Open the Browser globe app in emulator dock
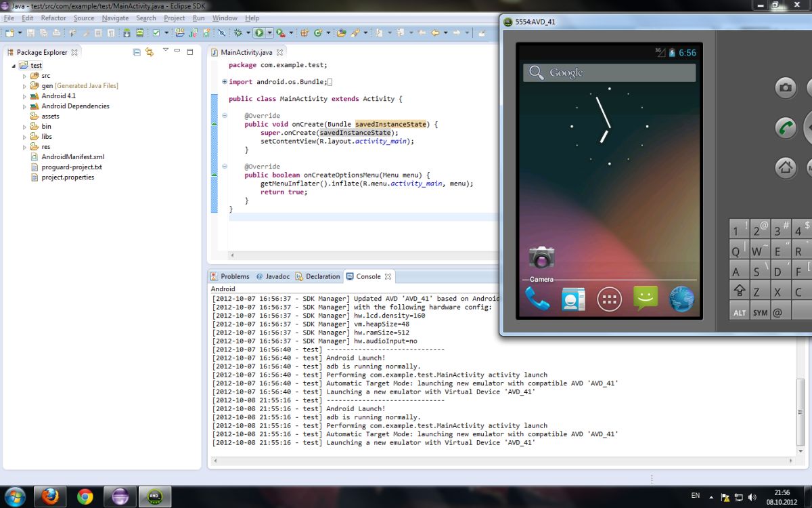The height and width of the screenshot is (508, 812). [x=681, y=299]
